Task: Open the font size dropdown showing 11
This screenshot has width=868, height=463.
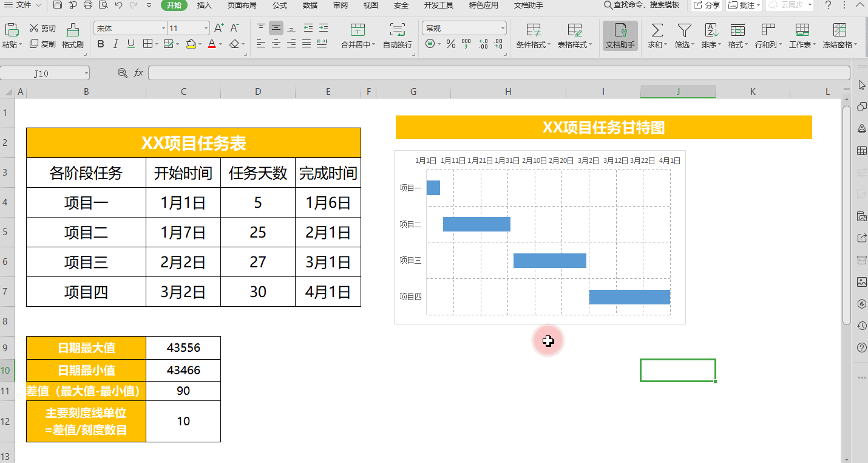Action: [206, 29]
